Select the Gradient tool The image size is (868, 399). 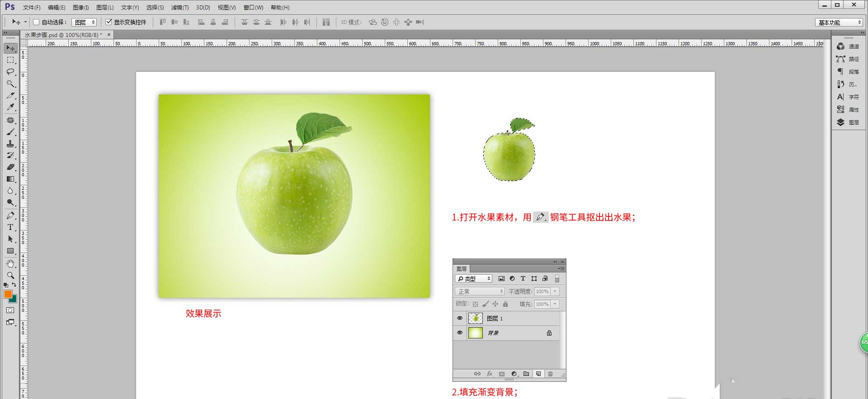click(x=10, y=179)
